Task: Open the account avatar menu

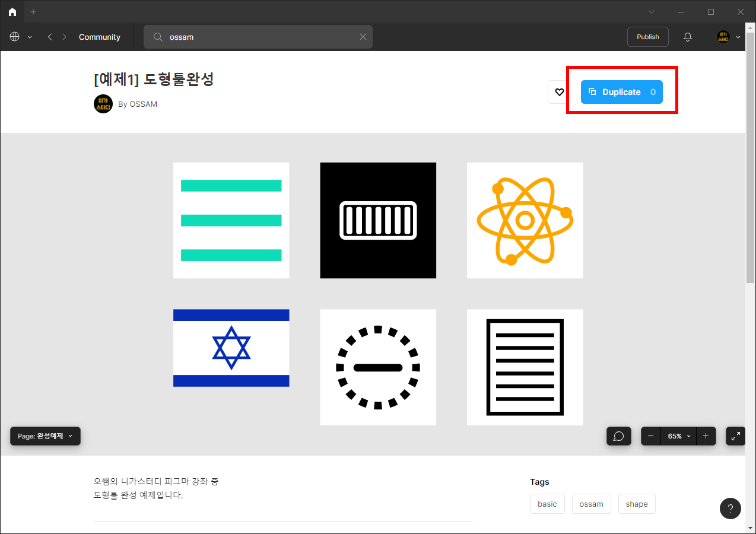Action: [x=729, y=37]
